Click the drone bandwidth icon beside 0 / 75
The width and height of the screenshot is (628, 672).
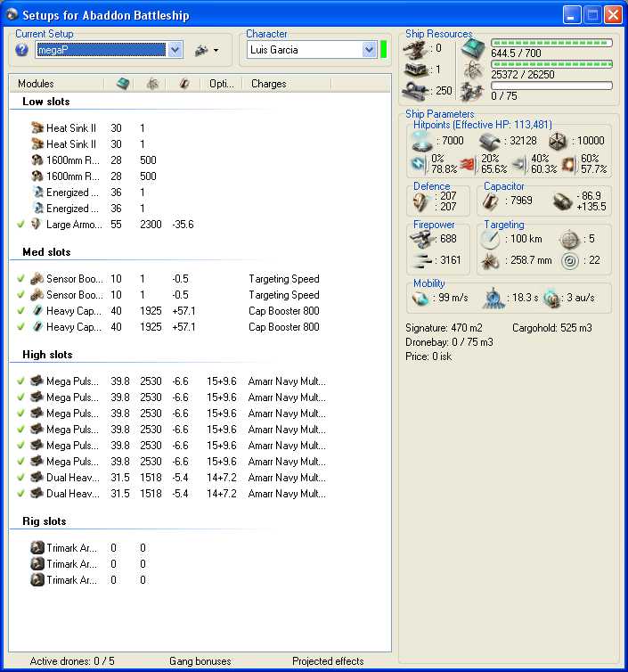471,91
